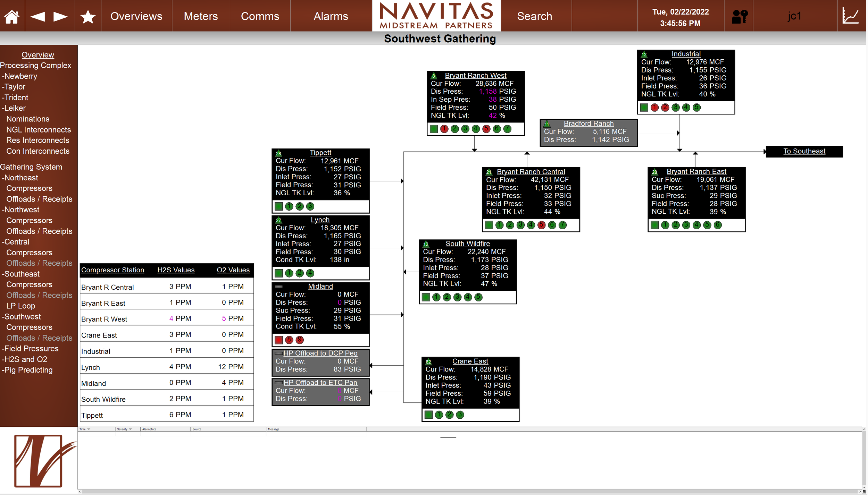Click the Crane East alarm triangle icon

(x=428, y=362)
